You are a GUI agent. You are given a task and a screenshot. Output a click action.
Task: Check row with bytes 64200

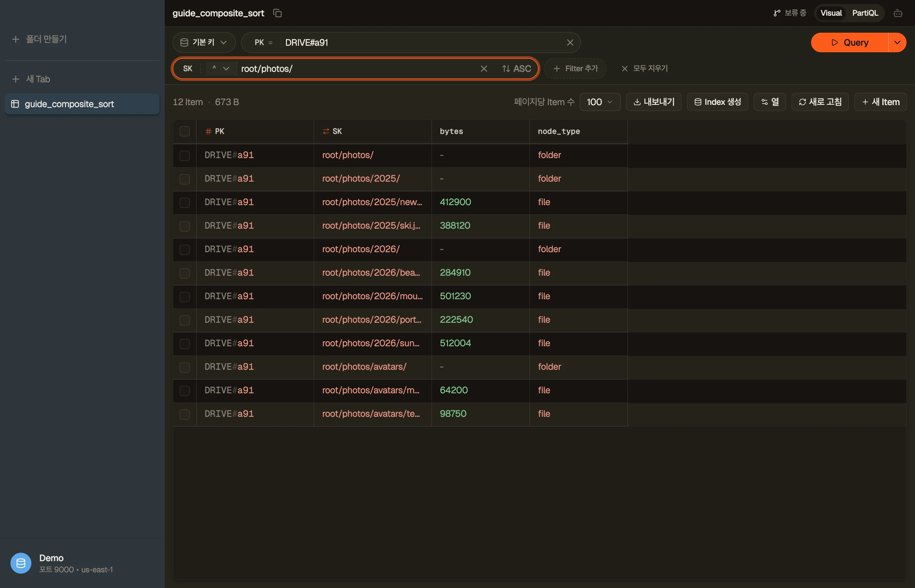coord(184,391)
